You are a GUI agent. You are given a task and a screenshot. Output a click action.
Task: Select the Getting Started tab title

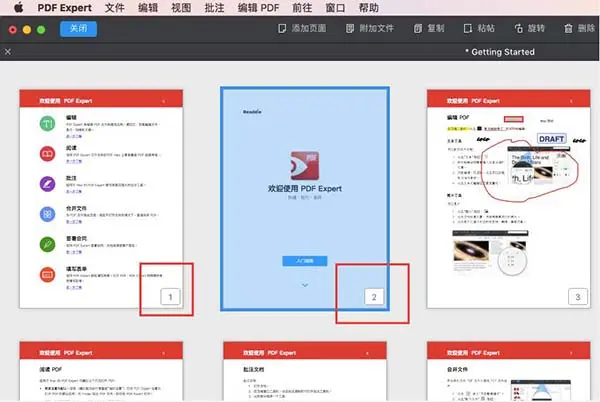coord(500,52)
